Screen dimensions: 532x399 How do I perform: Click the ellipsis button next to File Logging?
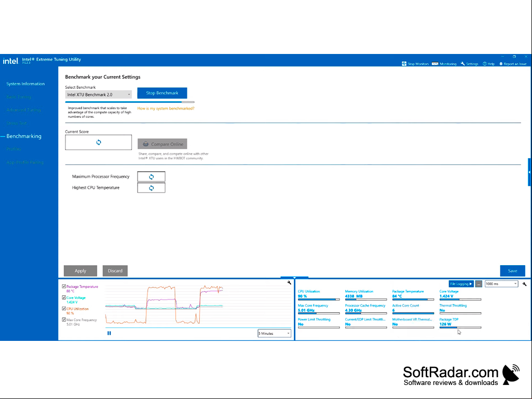[479, 284]
